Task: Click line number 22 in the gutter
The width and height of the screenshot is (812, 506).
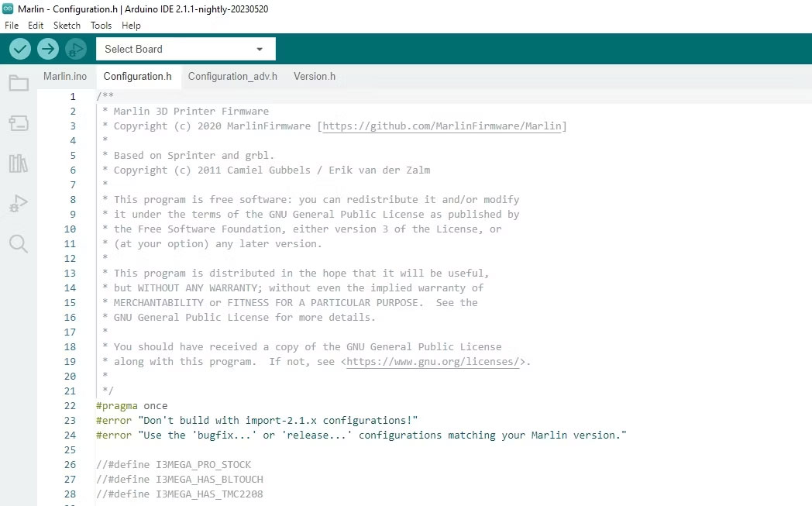Action: 70,406
